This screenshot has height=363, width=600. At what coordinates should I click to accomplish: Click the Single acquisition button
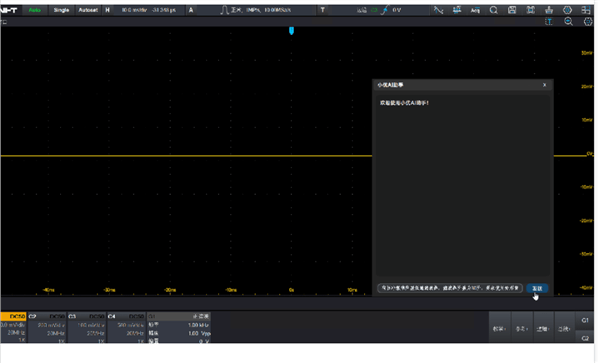[x=61, y=10]
